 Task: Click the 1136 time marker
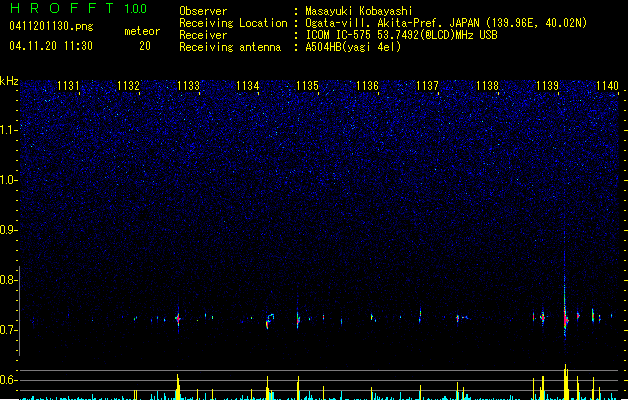(x=367, y=86)
